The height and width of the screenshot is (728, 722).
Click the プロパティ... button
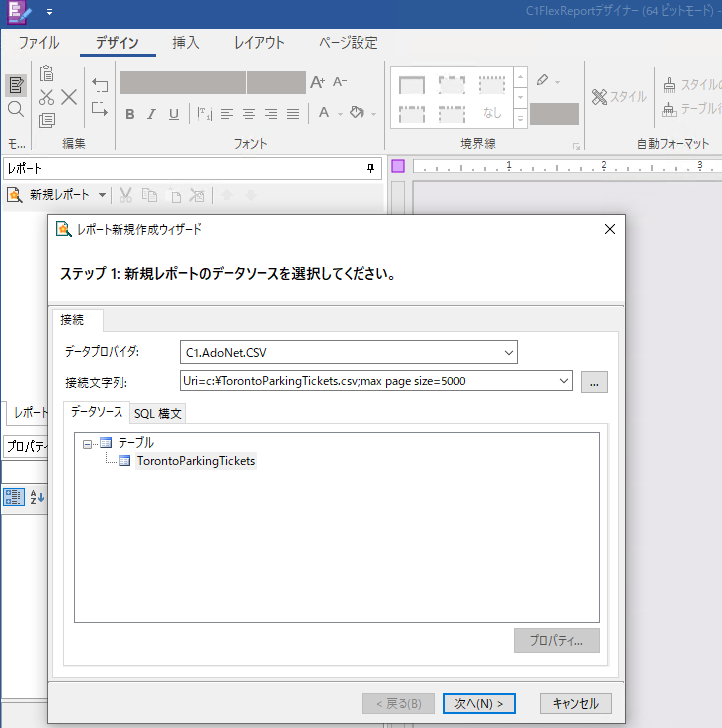point(557,640)
